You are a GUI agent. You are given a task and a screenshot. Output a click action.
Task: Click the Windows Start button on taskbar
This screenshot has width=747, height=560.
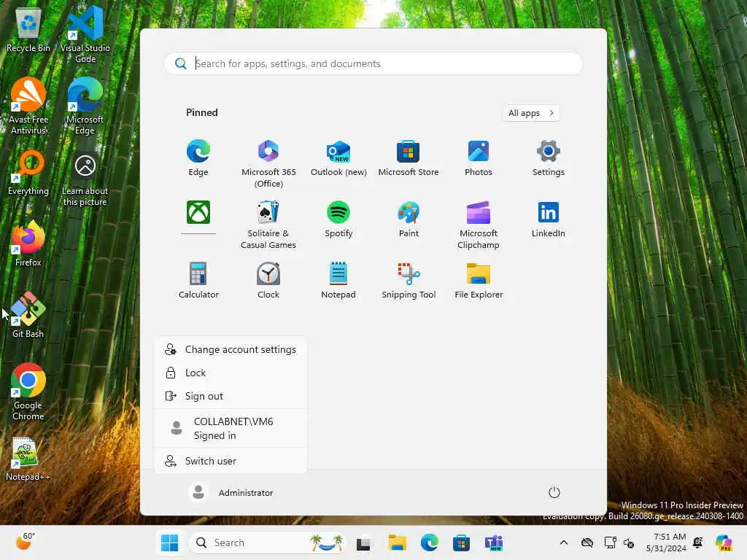(x=169, y=542)
